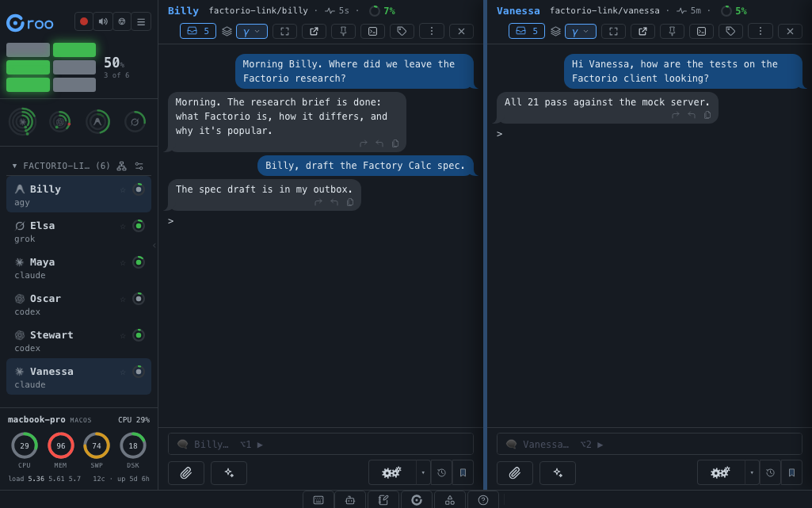Image resolution: width=812 pixels, height=508 pixels.
Task: Click Stewart's green status indicator
Action: pyautogui.click(x=139, y=335)
